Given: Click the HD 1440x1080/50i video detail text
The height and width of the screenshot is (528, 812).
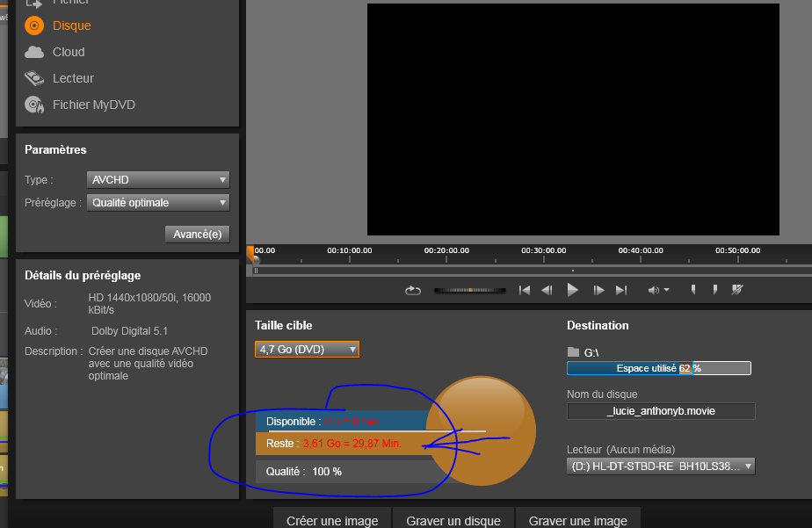Looking at the screenshot, I should (x=149, y=304).
